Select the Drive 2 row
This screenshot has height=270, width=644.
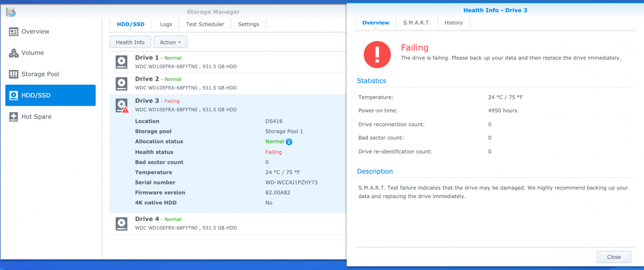click(228, 83)
